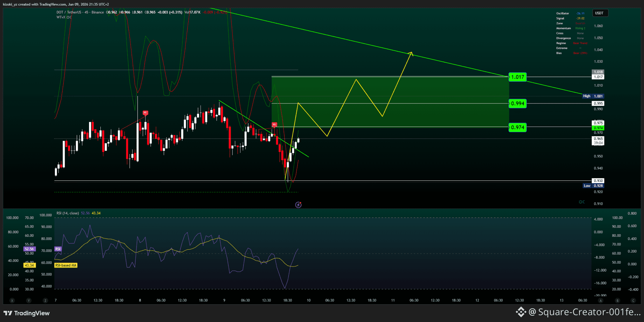Click the DOT / TetherUS symbol title
This screenshot has height=322, width=644.
pyautogui.click(x=69, y=12)
